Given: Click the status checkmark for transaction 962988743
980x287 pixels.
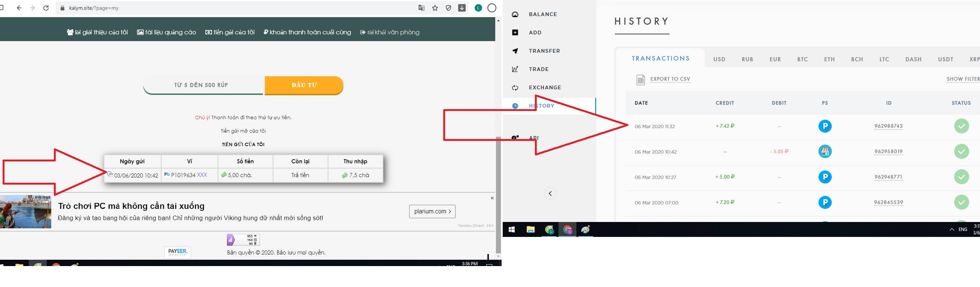Looking at the screenshot, I should [961, 126].
